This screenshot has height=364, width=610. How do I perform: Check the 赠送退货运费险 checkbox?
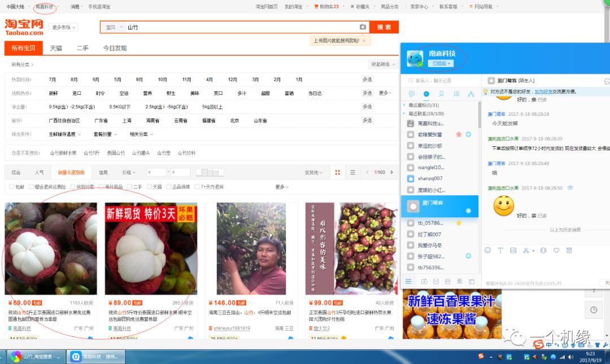pos(31,187)
